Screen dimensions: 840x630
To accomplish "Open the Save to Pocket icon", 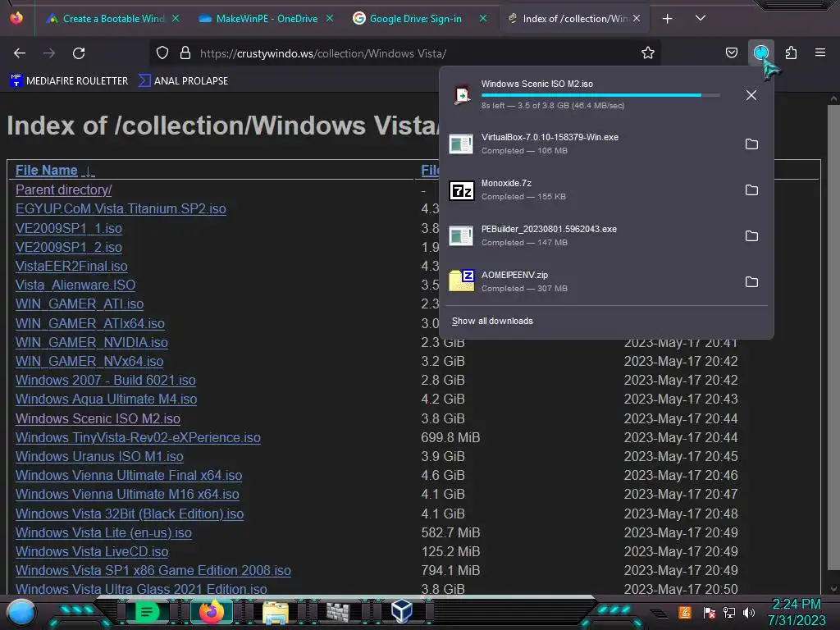I will 731,53.
